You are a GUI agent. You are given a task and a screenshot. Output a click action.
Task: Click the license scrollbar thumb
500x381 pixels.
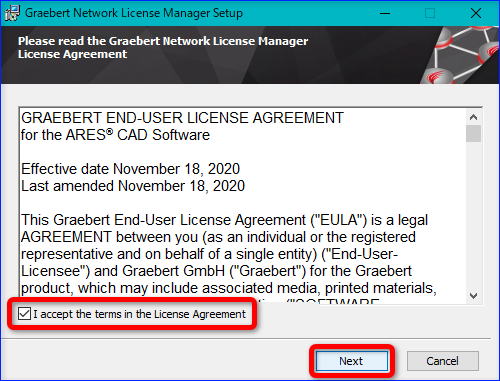click(473, 134)
